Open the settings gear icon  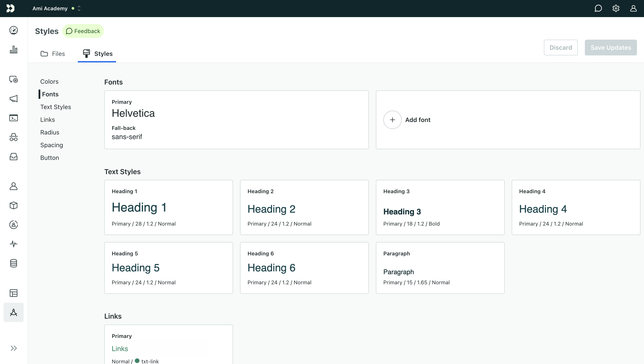(616, 9)
